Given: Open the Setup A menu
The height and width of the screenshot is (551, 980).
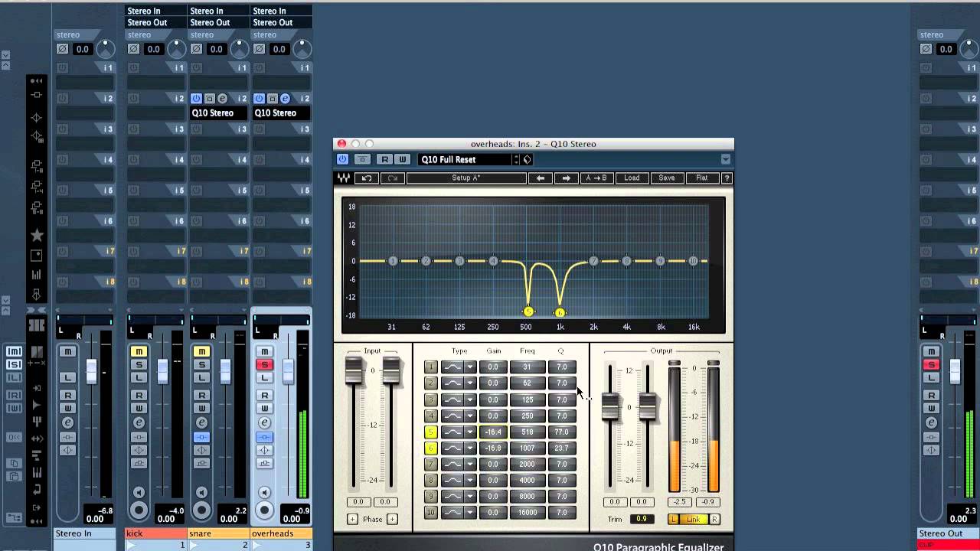Looking at the screenshot, I should (466, 178).
